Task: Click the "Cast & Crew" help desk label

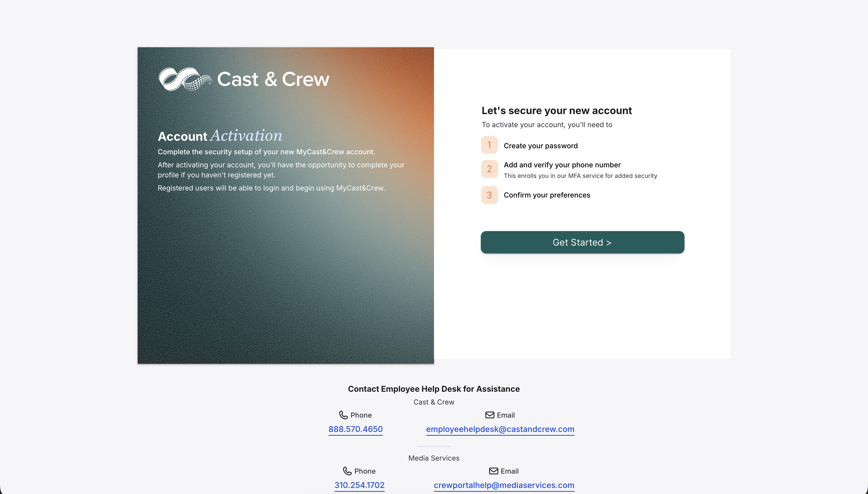Action: tap(434, 402)
